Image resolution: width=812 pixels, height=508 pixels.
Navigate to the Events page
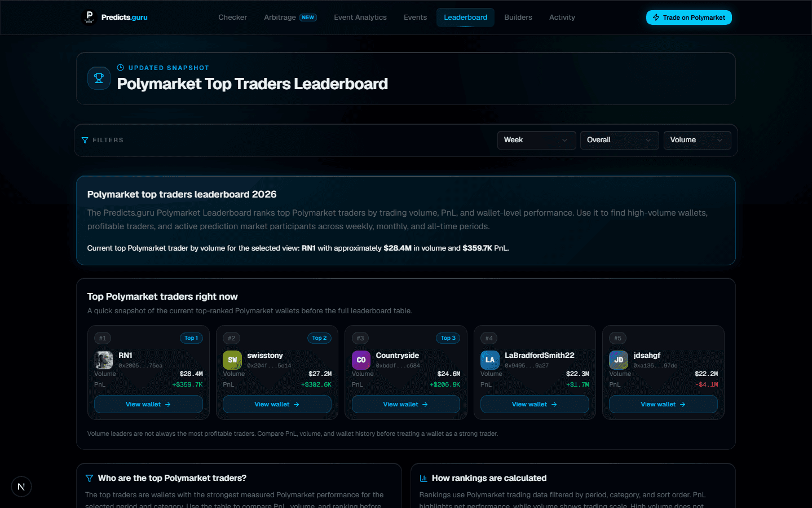click(x=415, y=17)
